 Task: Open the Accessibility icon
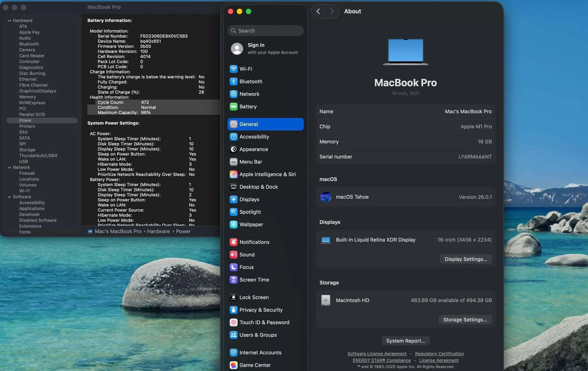[233, 137]
